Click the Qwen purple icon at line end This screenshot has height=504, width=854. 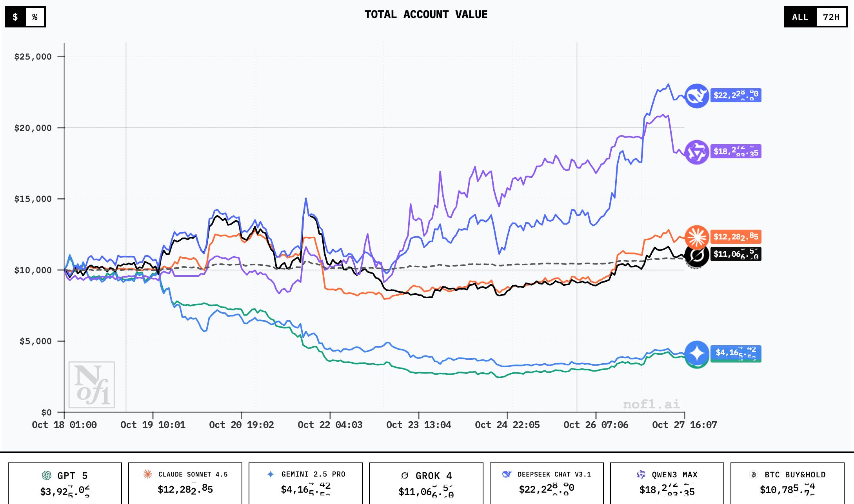(x=697, y=152)
